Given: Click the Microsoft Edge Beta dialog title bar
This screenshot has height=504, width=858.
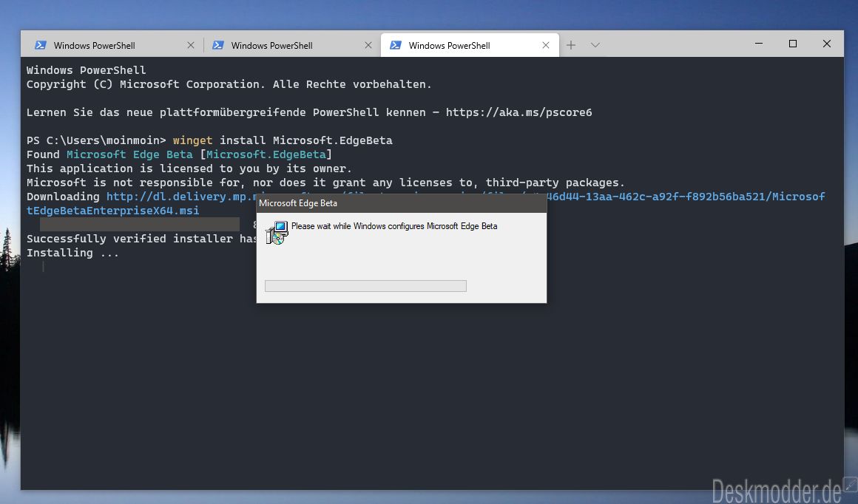Looking at the screenshot, I should point(402,203).
